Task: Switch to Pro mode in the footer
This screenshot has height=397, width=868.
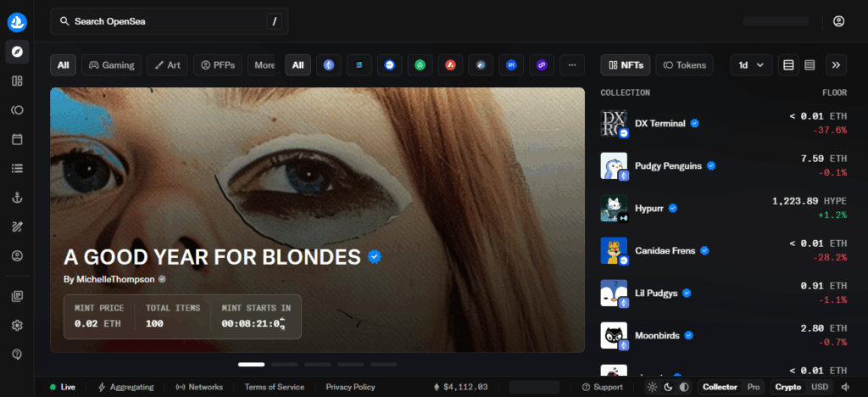Action: [753, 387]
